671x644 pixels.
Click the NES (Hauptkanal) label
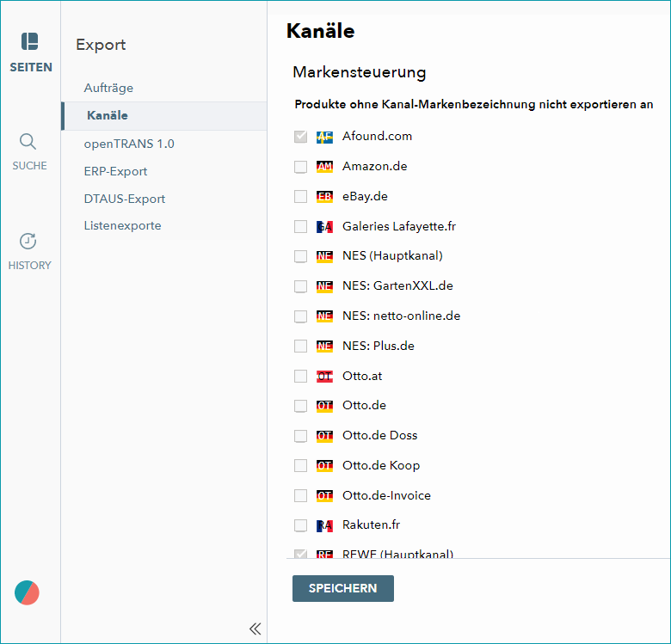392,255
